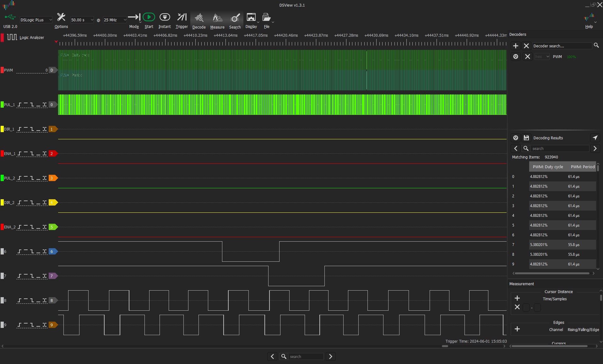The width and height of the screenshot is (603, 364).
Task: Open the Options wrench tool
Action: click(x=61, y=17)
